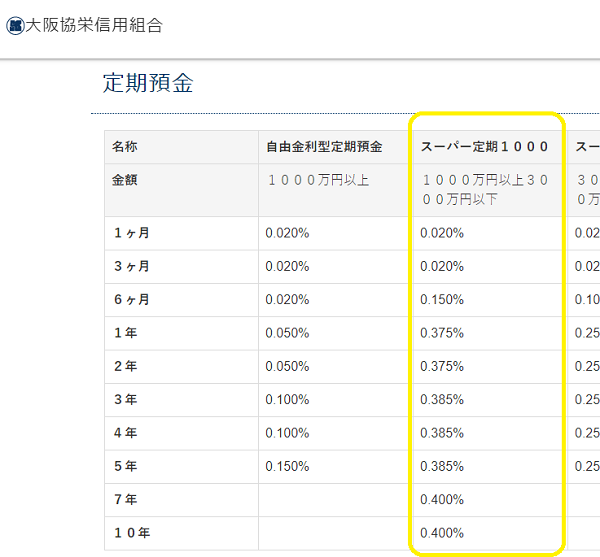This screenshot has width=600, height=557.
Task: Select 0.020% in 自由金利型 ６ヶ月 row
Action: [x=287, y=300]
